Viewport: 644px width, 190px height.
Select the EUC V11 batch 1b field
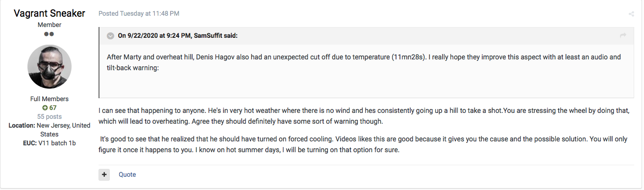click(x=50, y=143)
